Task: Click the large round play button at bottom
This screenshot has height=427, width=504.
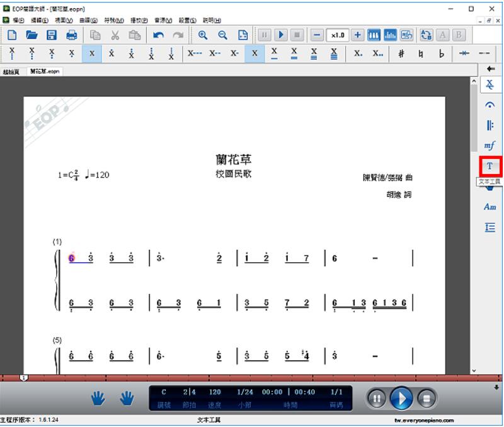Action: point(401,399)
